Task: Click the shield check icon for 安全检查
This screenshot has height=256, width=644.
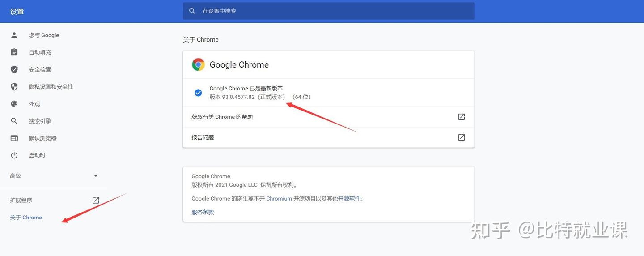Action: click(x=14, y=69)
